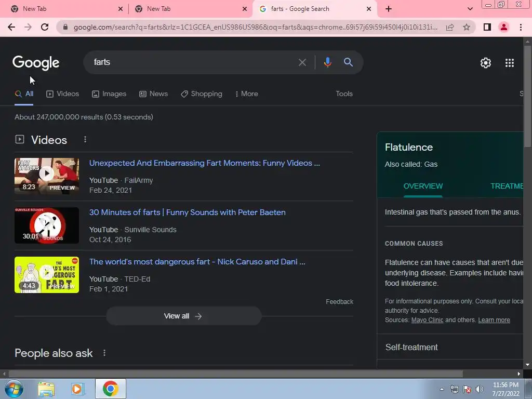Show hidden system tray icons
Viewport: 532px width, 399px height.
(x=442, y=389)
